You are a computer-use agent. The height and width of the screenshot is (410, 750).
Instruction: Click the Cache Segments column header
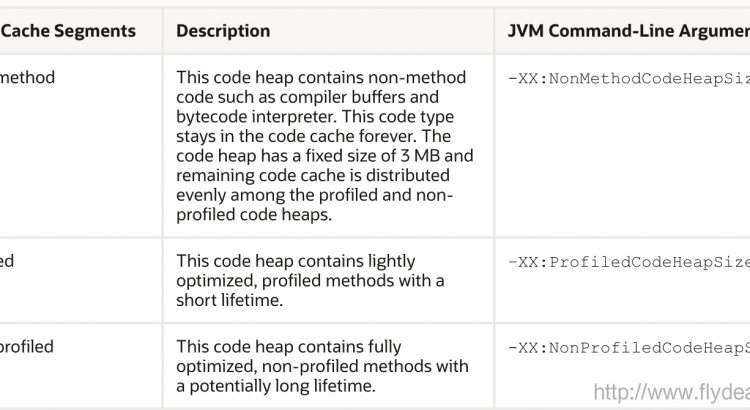[x=68, y=31]
